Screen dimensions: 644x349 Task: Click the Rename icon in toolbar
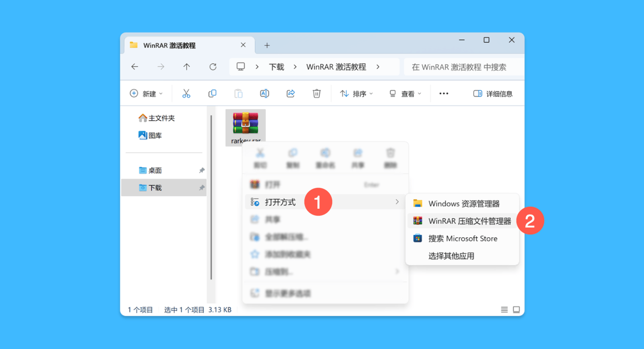click(264, 93)
